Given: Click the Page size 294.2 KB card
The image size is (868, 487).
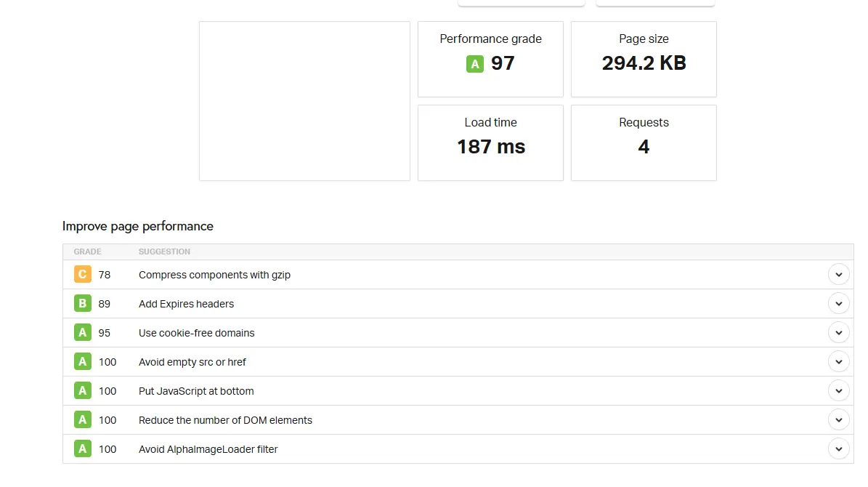Looking at the screenshot, I should [x=644, y=60].
